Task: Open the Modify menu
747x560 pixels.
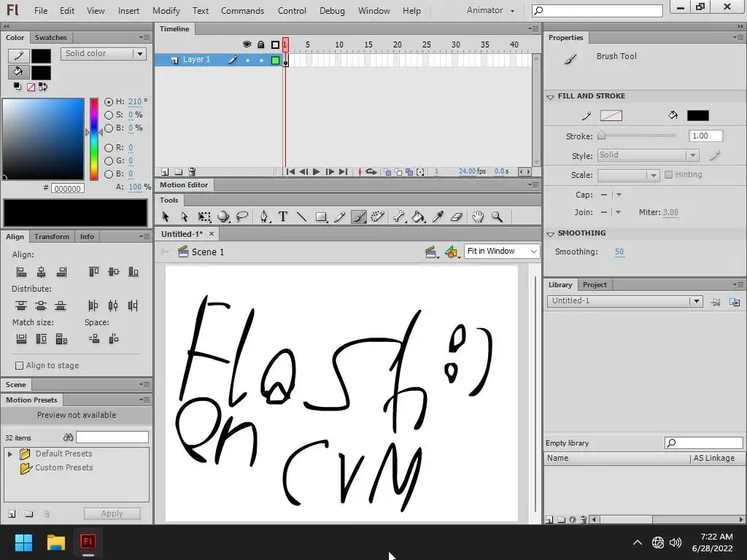Action: [x=166, y=10]
